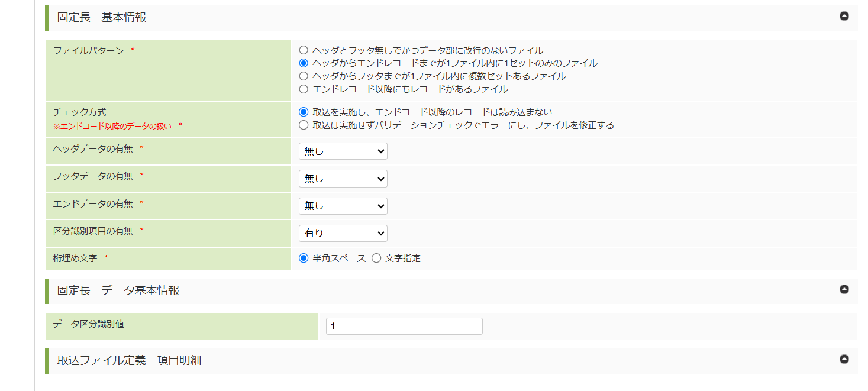Click the 固定長 基本情報 section header
868x391 pixels.
pos(102,18)
